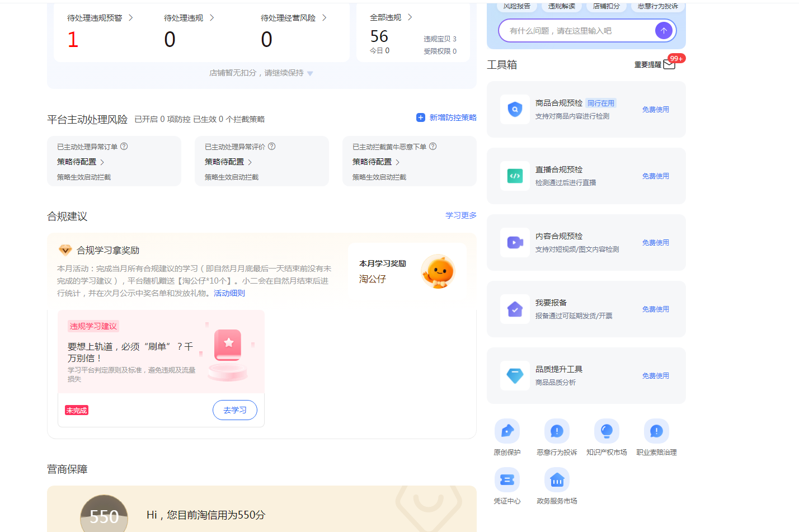Image resolution: width=799 pixels, height=532 pixels.
Task: Click the chevron next to 全部违规
Action: tap(410, 17)
